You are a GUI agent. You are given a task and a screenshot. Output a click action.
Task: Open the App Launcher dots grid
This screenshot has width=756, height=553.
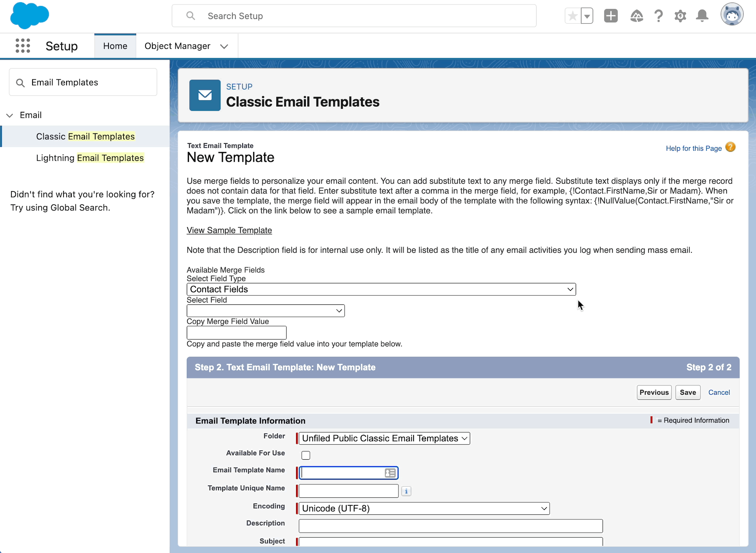23,46
